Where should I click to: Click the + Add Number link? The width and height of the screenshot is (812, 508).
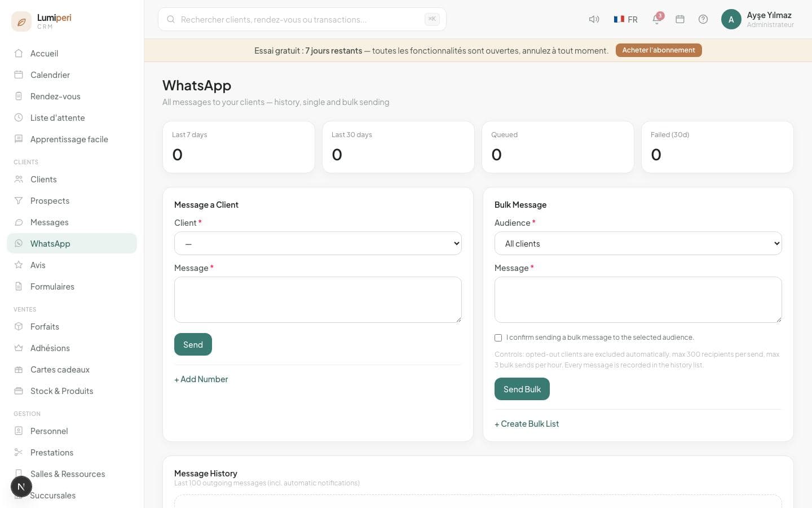(201, 379)
